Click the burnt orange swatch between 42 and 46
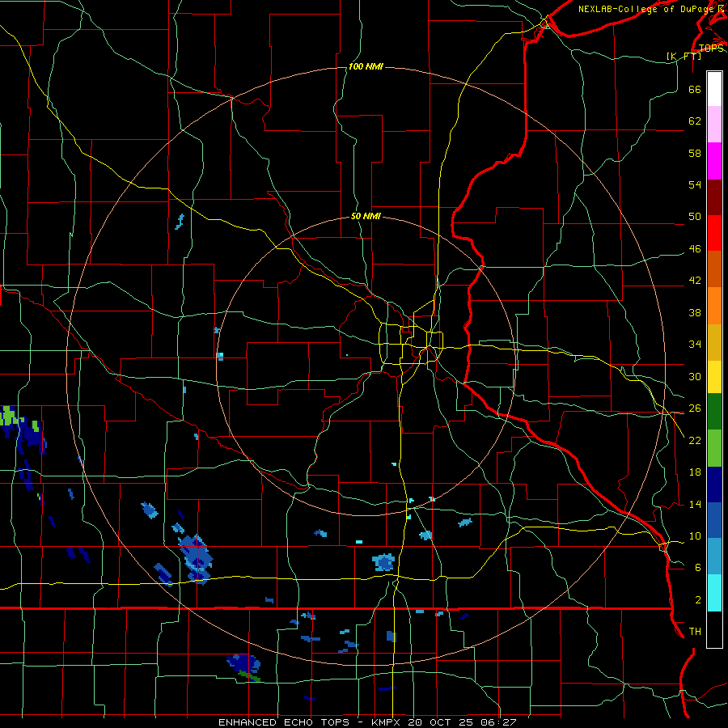 coord(714,269)
